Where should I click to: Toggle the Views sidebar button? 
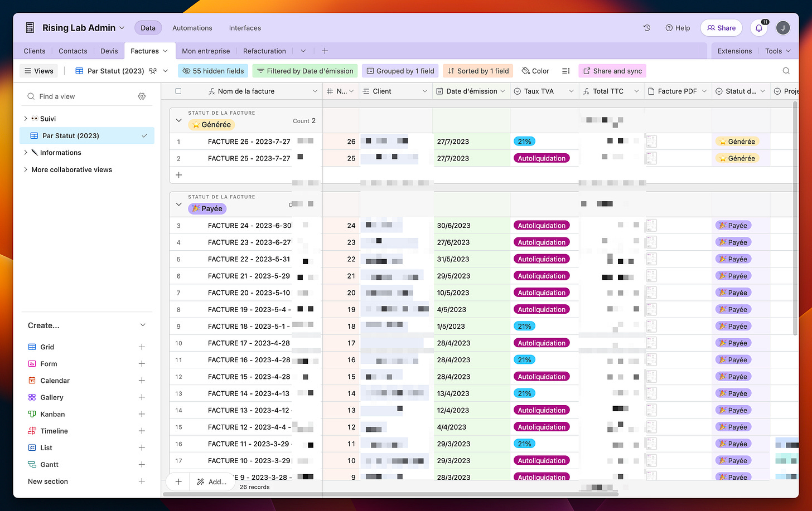click(x=38, y=71)
